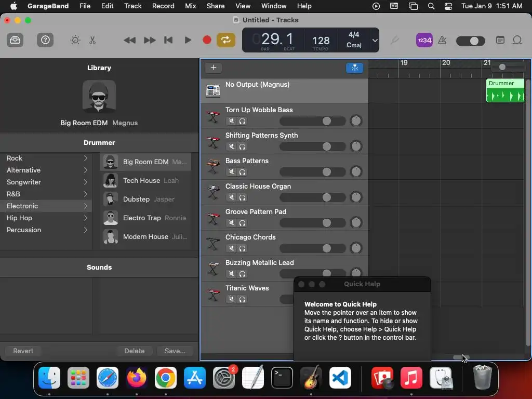
Task: Open the Help menu
Action: pos(304,6)
